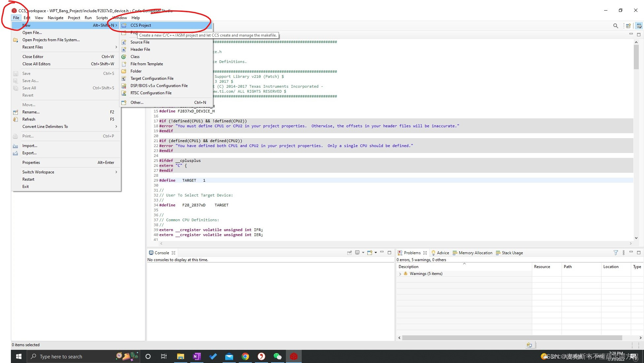Screen dimensions: 644x363
Task: Select DSP/BIOS v5.x Configuration File
Action: pyautogui.click(x=166, y=86)
